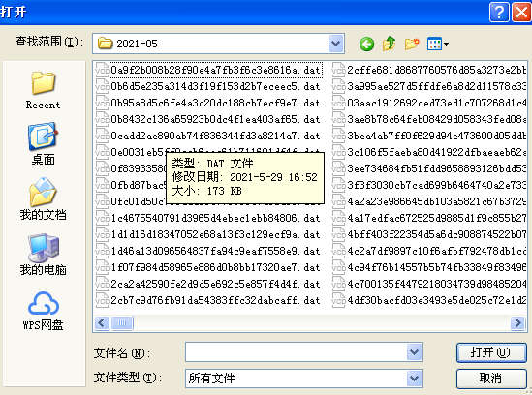
Task: Create a new folder using toolbar icon
Action: point(412,44)
